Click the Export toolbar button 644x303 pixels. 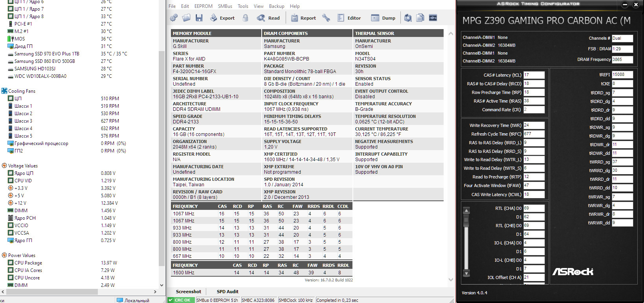222,18
